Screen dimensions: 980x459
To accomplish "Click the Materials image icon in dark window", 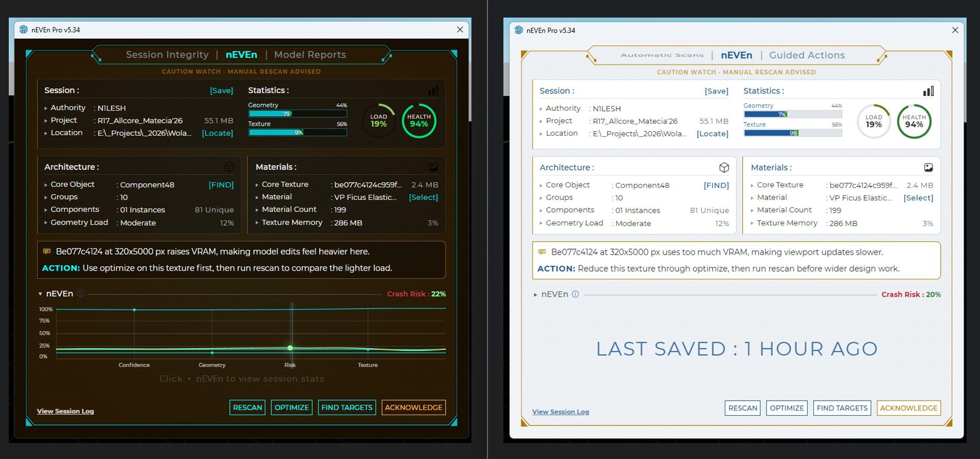I will point(433,167).
